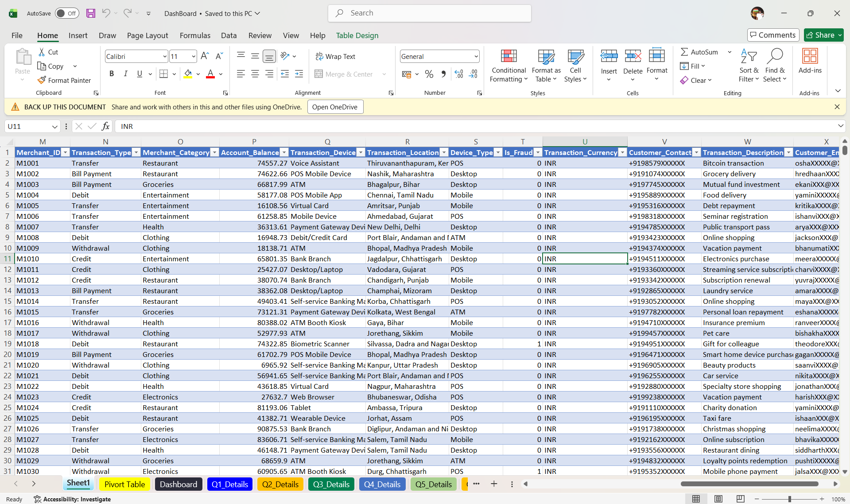Click the Share button
850x504 pixels.
pos(824,35)
